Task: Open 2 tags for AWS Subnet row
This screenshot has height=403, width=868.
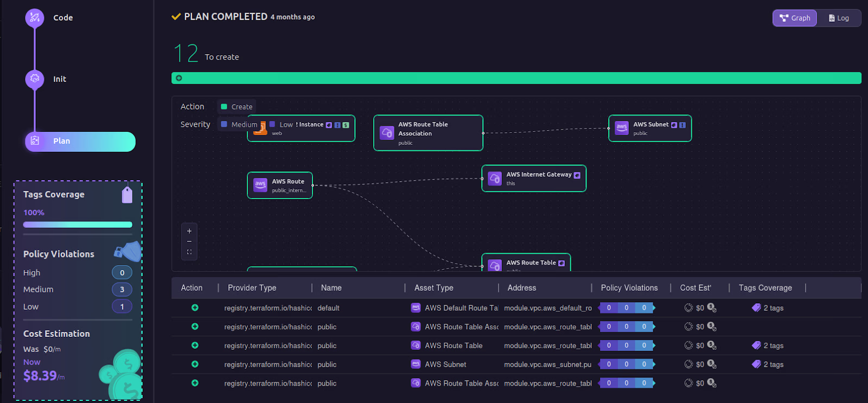Action: [768, 364]
